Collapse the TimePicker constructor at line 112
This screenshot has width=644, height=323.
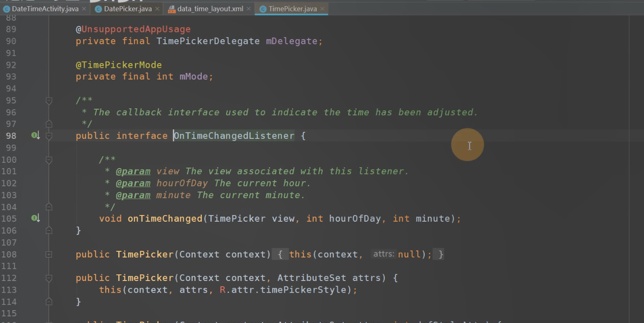click(x=49, y=278)
